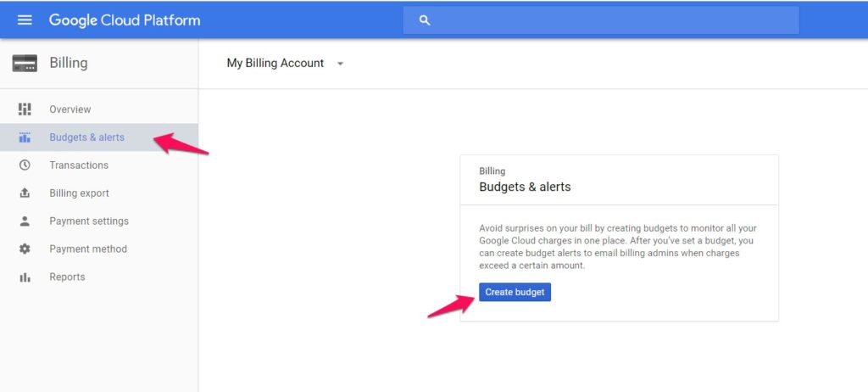The height and width of the screenshot is (392, 868).
Task: Click the Overview dashboard icon
Action: (25, 109)
